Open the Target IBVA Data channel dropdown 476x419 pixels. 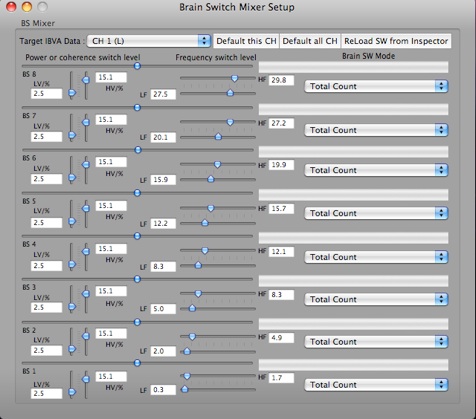point(149,41)
